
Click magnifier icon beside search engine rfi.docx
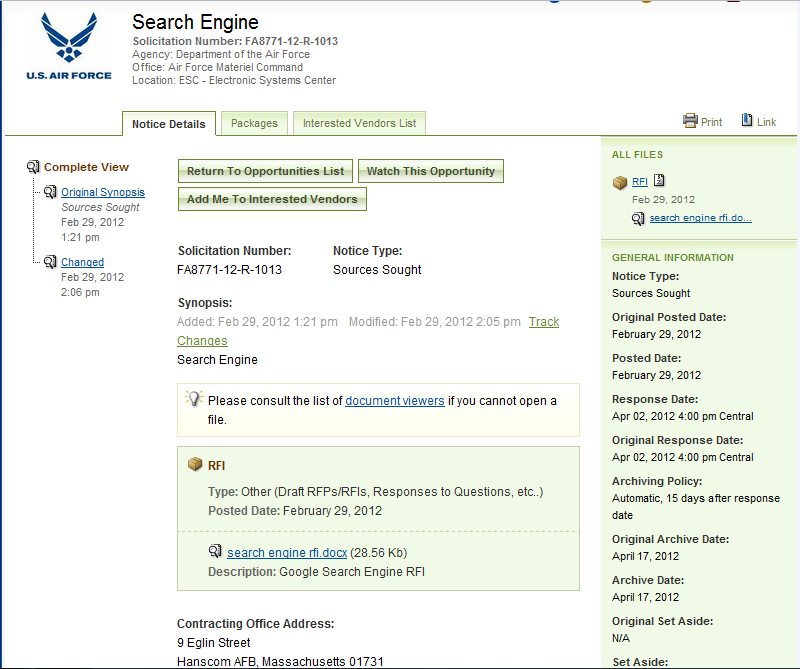(x=215, y=551)
